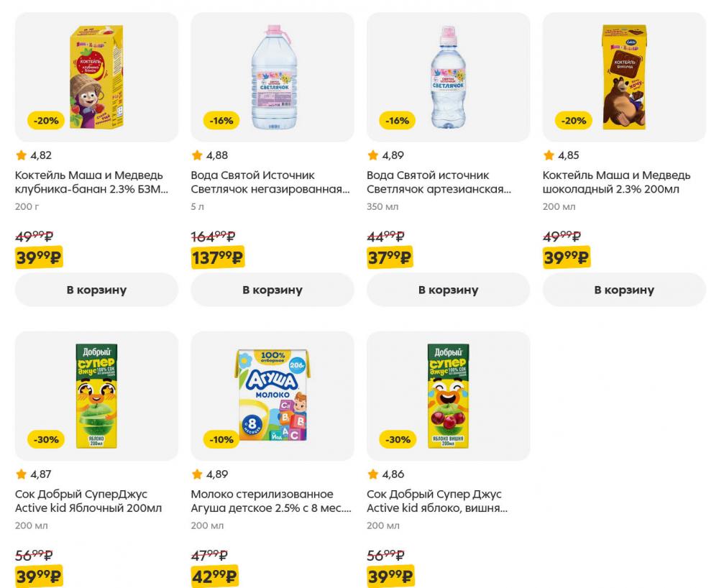The width and height of the screenshot is (719, 588).
Task: Open Сок Добрый СуперДжус Яблочный title
Action: [x=88, y=502]
